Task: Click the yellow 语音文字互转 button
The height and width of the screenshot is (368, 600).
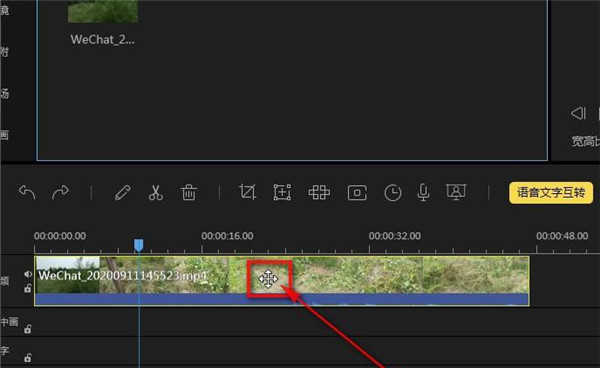Action: pos(551,193)
